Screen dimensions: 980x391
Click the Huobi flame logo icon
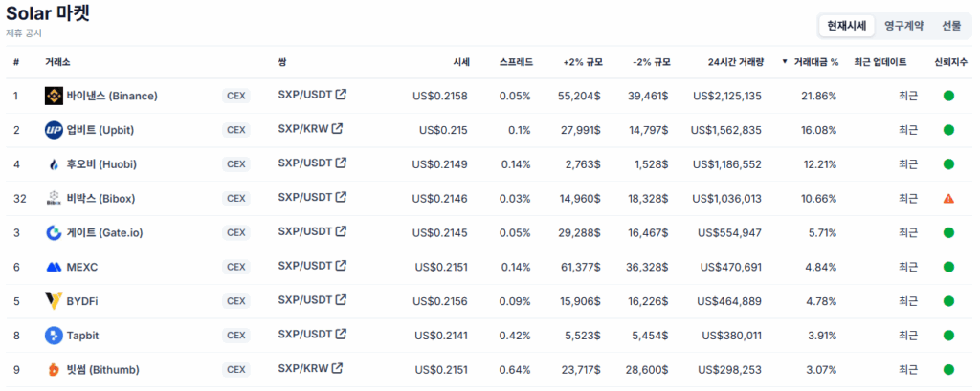[x=54, y=164]
